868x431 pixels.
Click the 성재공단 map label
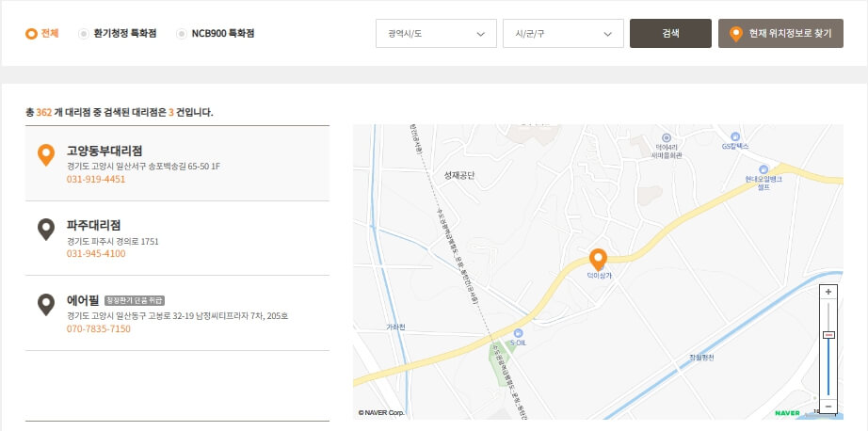459,176
